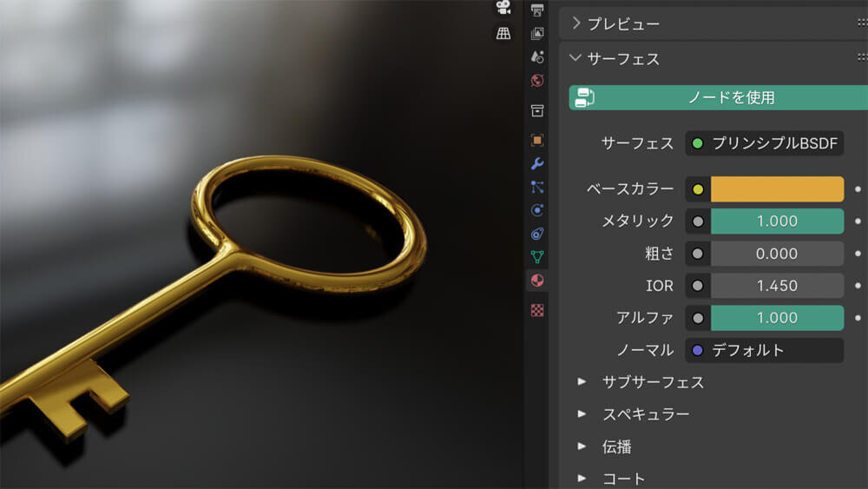Viewport: 868px width, 489px height.
Task: Open the Physics properties tab
Action: (x=537, y=210)
